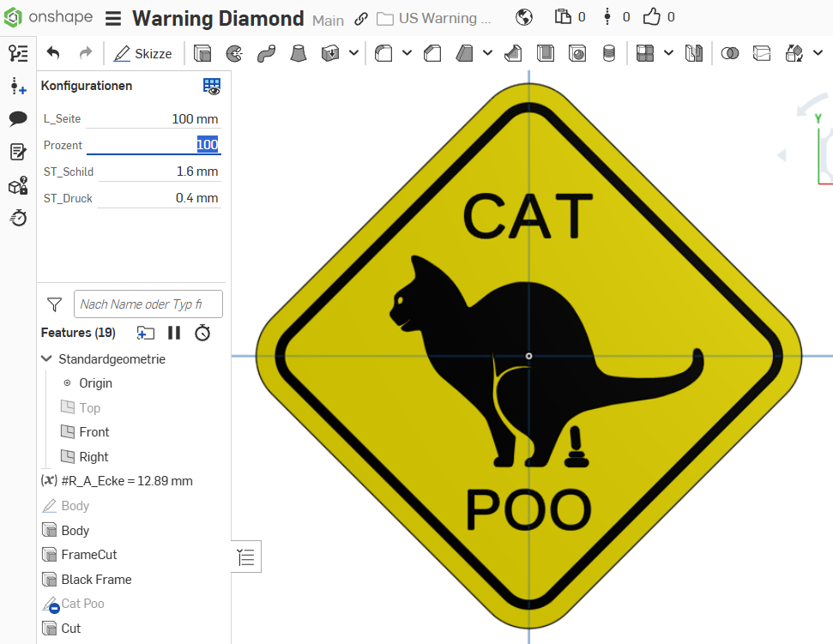
Task: Select the Fillet tool
Action: [383, 53]
